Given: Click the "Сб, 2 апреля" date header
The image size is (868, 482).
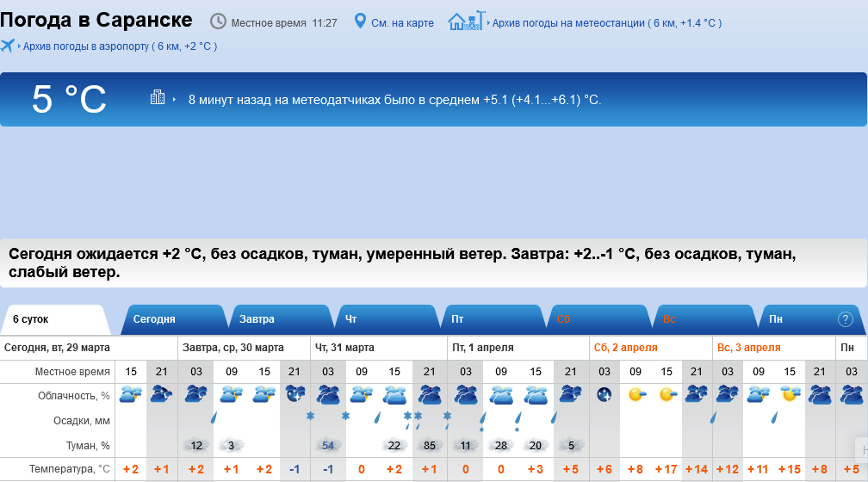Looking at the screenshot, I should 624,348.
